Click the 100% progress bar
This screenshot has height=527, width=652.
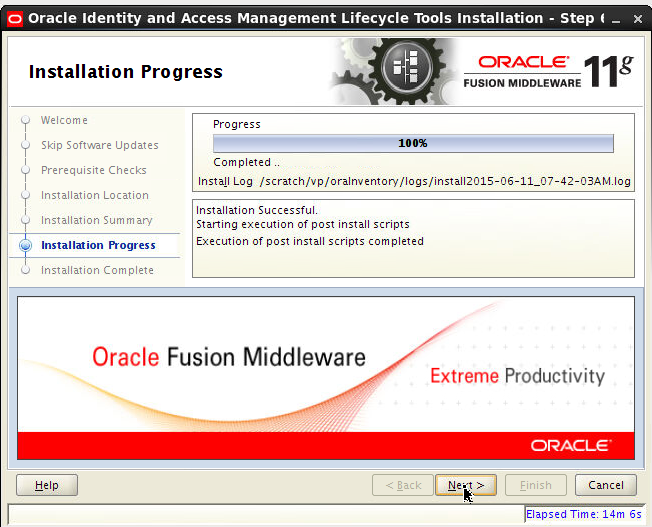pyautogui.click(x=413, y=144)
